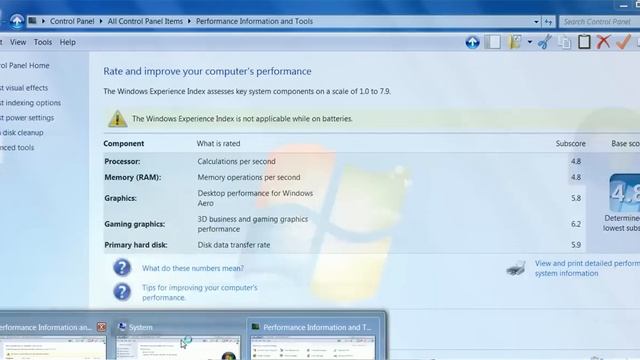
Task: Expand arrow after All Control Panel Items
Action: 189,21
